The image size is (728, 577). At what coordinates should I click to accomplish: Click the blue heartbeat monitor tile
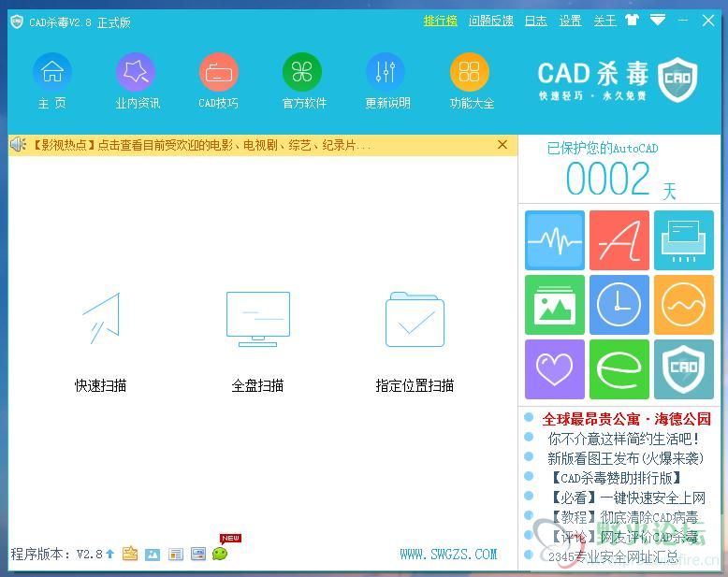[x=555, y=240]
